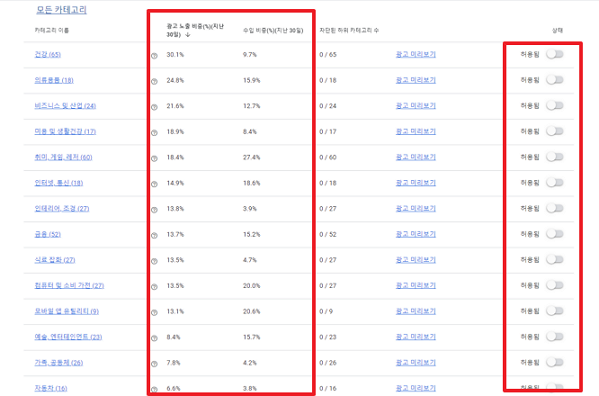Preview ads for 인테리어, 조경
The width and height of the screenshot is (599, 396).
[x=416, y=209]
